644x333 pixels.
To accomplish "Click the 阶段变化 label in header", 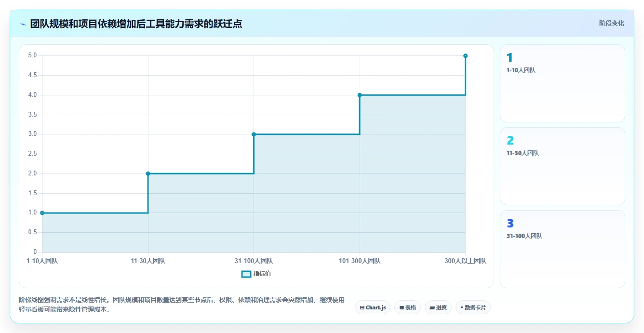I will (x=611, y=23).
